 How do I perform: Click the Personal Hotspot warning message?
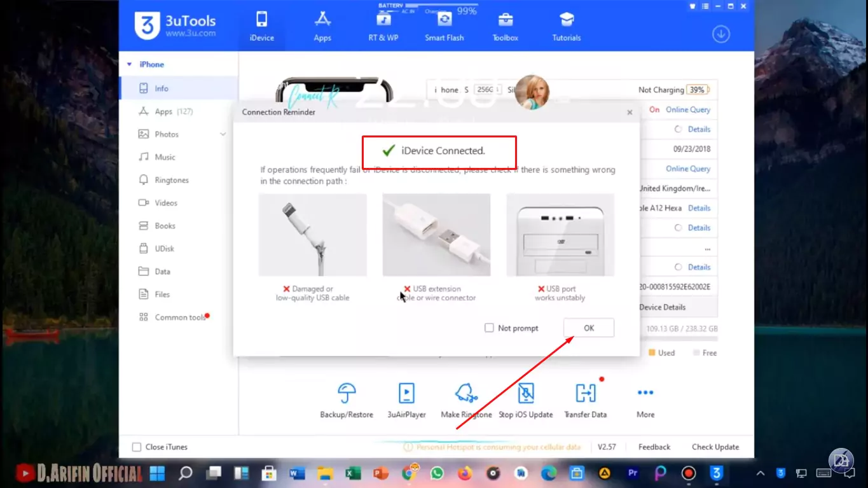[x=492, y=447]
